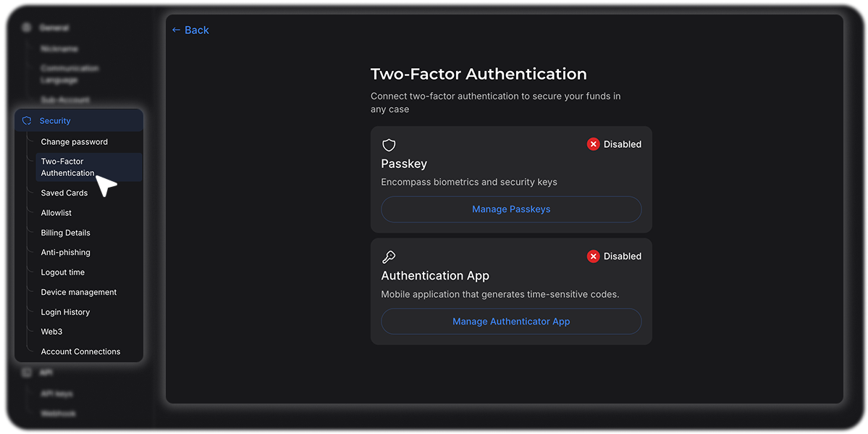Click red Disabled icon for Authentication App
Viewport: 868px width, 434px height.
tap(593, 256)
